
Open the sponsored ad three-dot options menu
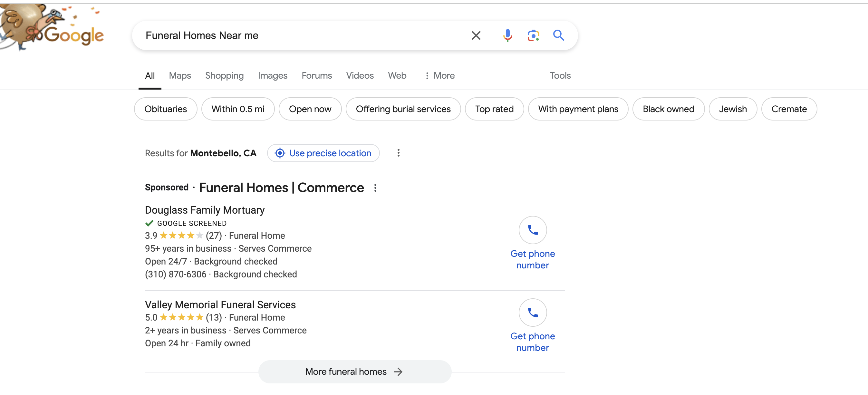pos(375,188)
